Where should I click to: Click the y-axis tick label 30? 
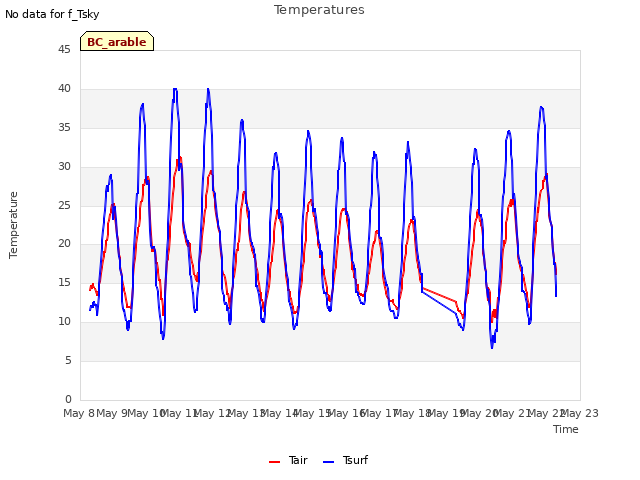coord(64,166)
